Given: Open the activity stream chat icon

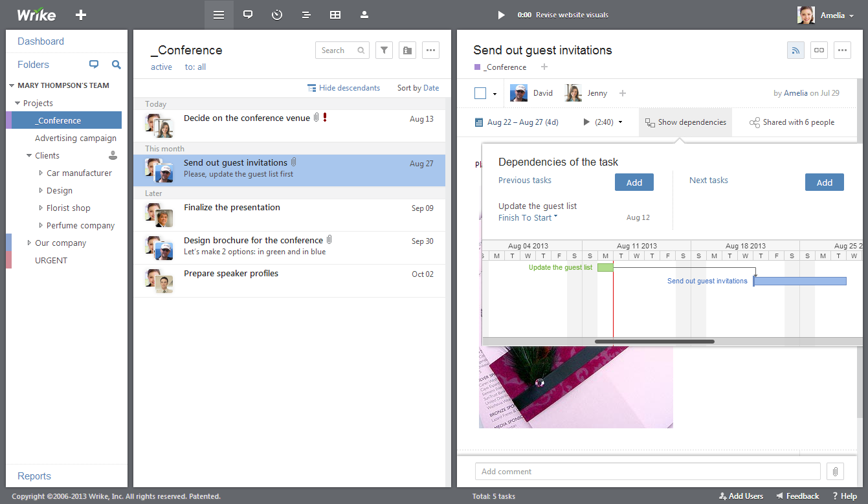Looking at the screenshot, I should [x=248, y=15].
